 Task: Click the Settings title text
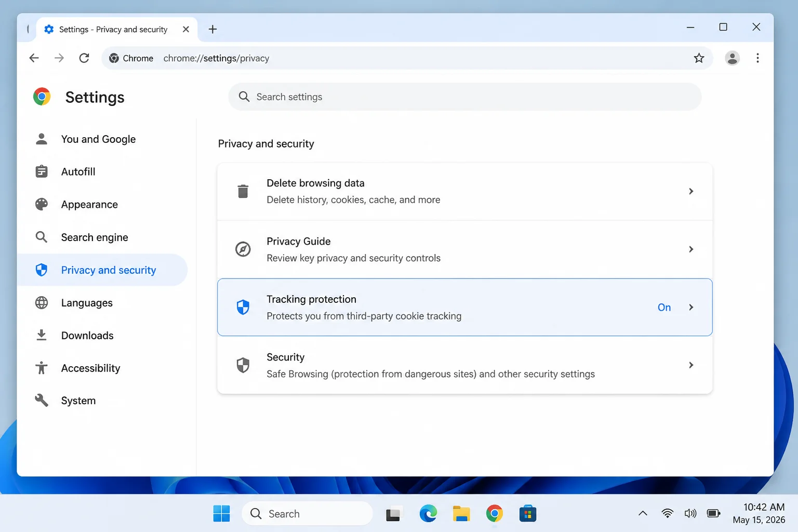pyautogui.click(x=95, y=97)
